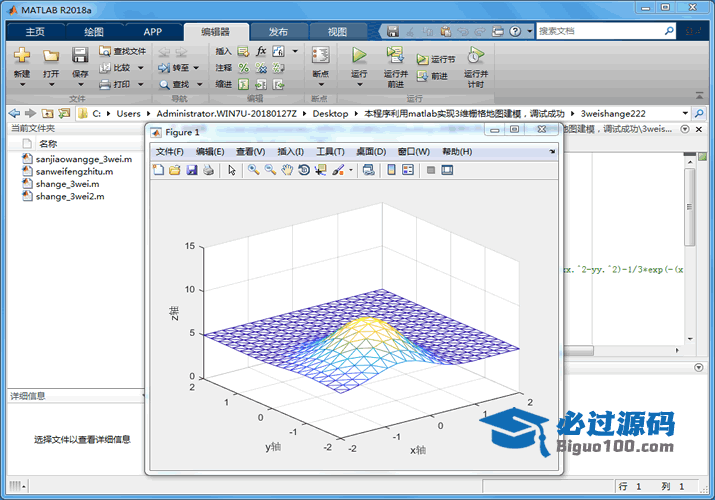This screenshot has width=715, height=500.
Task: Click the comment percent (%) icon
Action: coord(244,68)
